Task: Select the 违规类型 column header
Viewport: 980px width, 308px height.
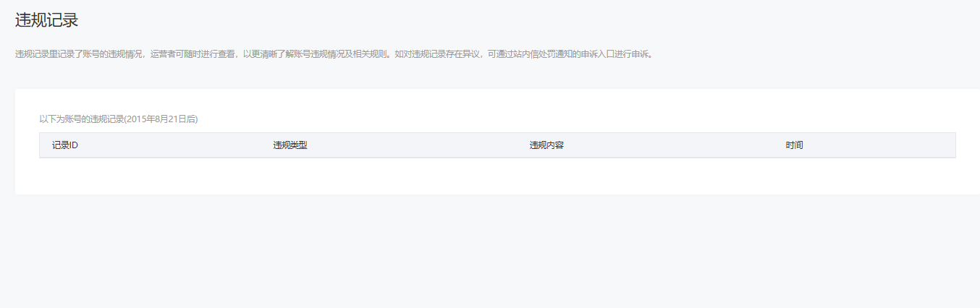Action: pos(290,145)
